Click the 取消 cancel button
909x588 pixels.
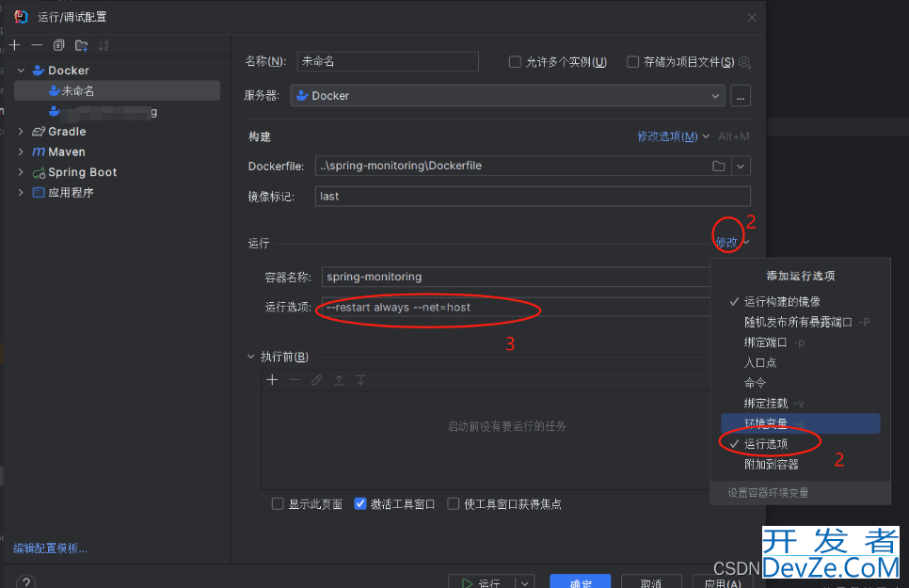pyautogui.click(x=651, y=582)
